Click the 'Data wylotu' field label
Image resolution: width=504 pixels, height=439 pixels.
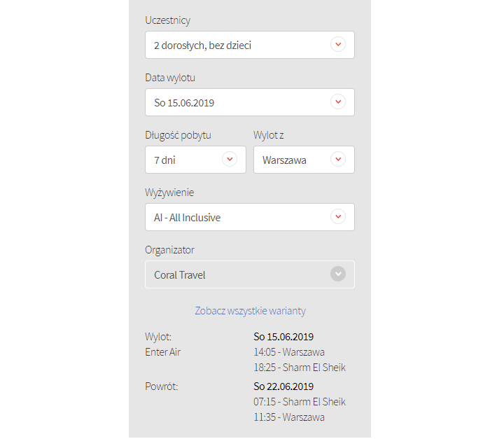click(174, 78)
